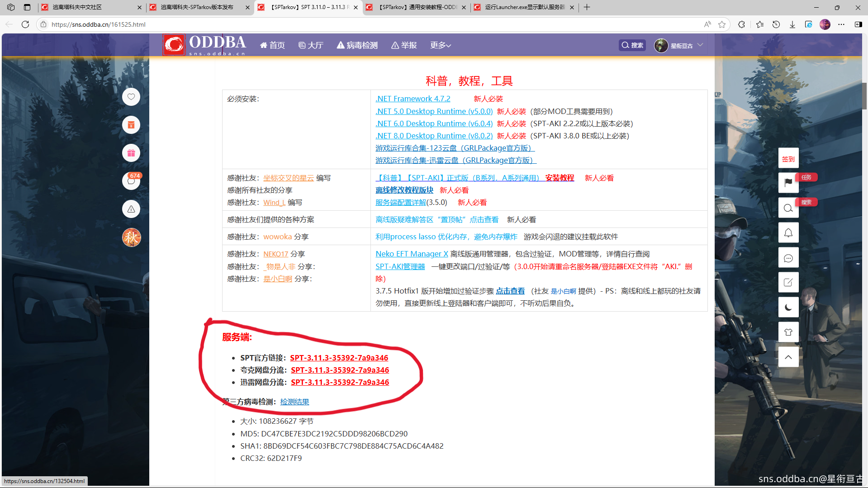The width and height of the screenshot is (868, 488).
Task: Click the pink gift icon in left sidebar
Action: (x=131, y=153)
